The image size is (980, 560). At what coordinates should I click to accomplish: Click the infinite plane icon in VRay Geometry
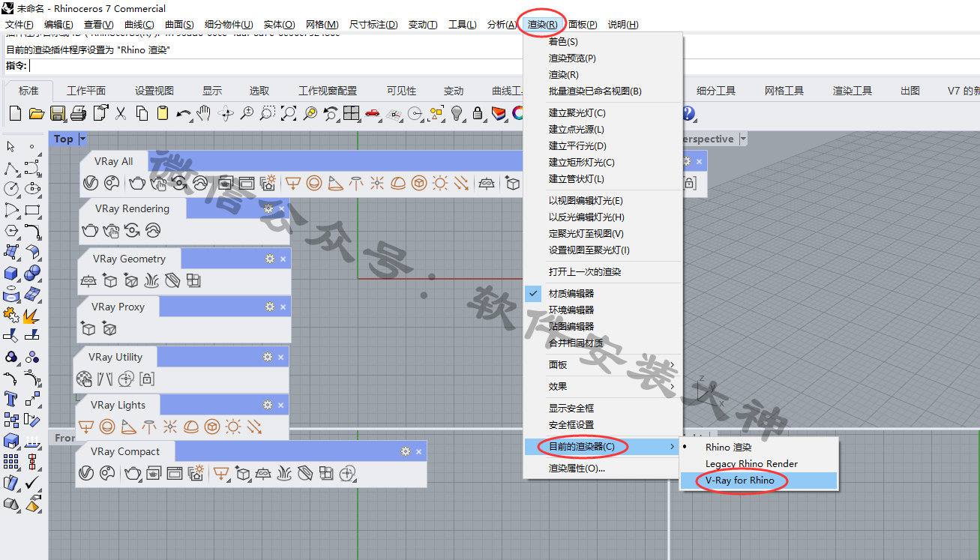coord(88,281)
